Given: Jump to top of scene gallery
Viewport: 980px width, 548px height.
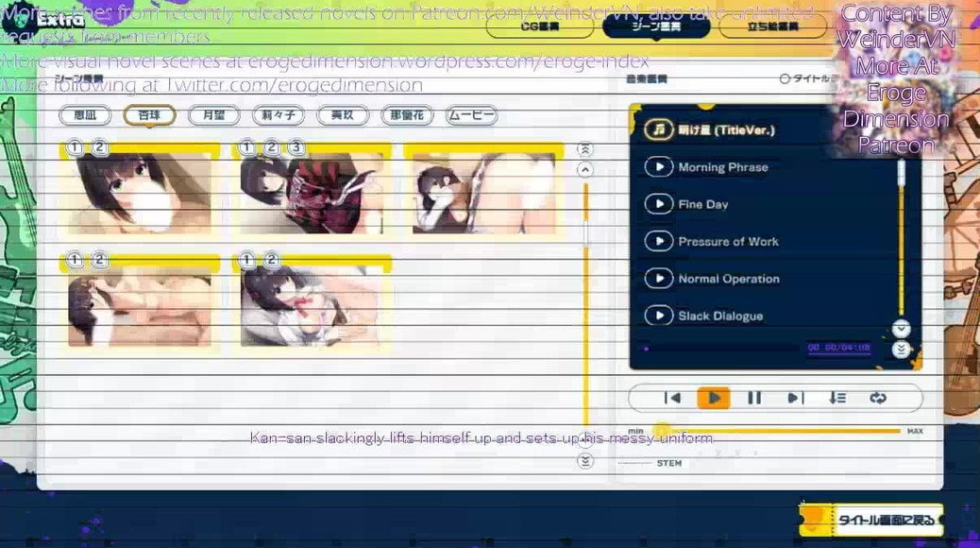Looking at the screenshot, I should pos(585,149).
